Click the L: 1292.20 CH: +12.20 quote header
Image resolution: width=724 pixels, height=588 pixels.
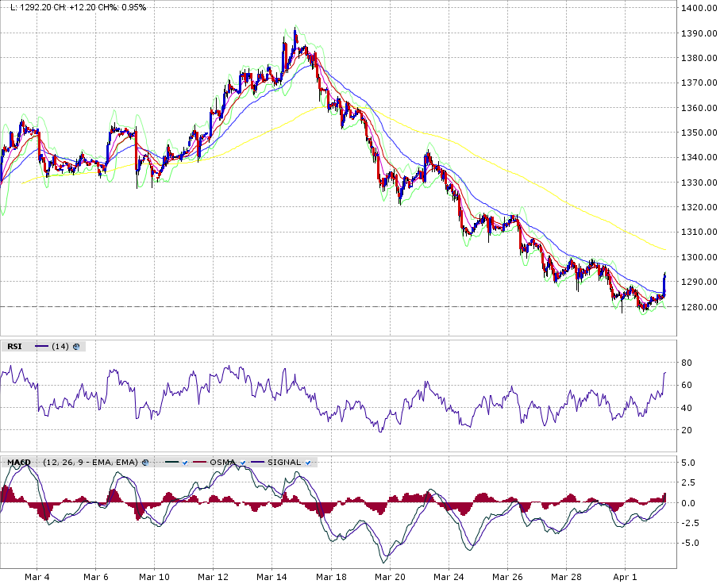tap(78, 7)
